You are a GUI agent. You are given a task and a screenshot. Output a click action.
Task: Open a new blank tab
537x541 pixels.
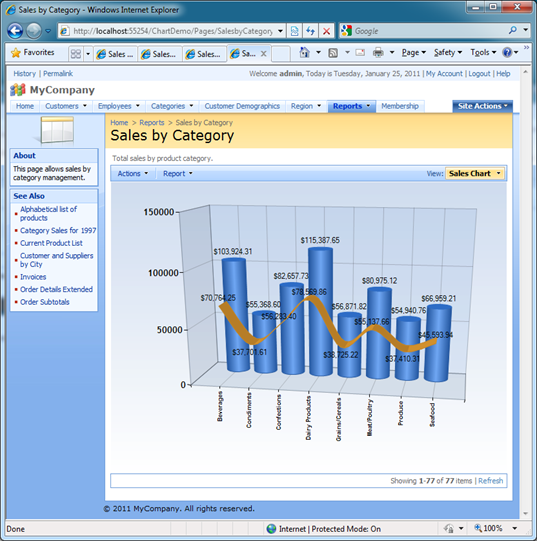click(280, 54)
